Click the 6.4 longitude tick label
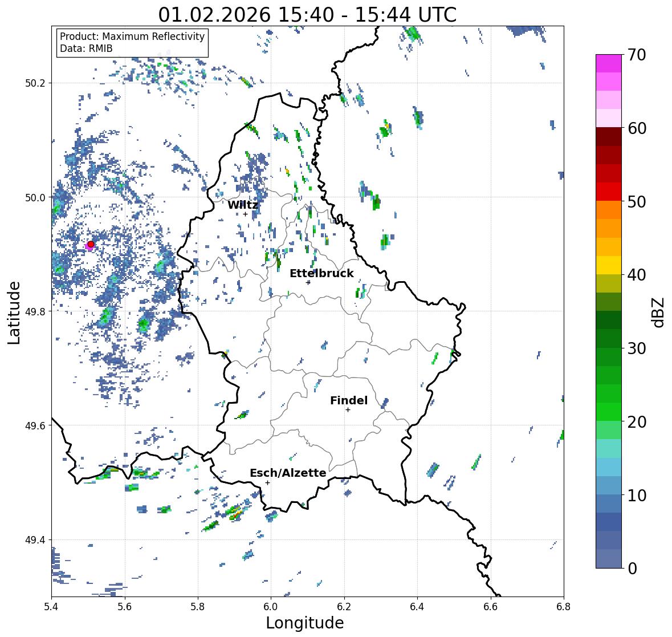The height and width of the screenshot is (637, 672). pyautogui.click(x=417, y=607)
